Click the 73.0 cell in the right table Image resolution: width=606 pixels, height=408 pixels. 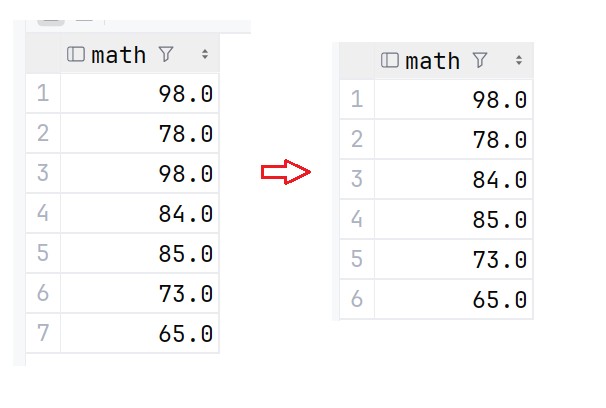499,259
